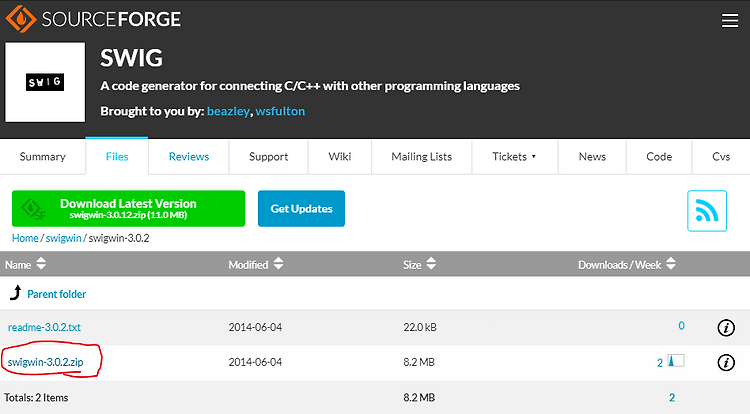This screenshot has width=750, height=414.
Task: Download swigwin-3.0.2.zip file
Action: (x=45, y=362)
